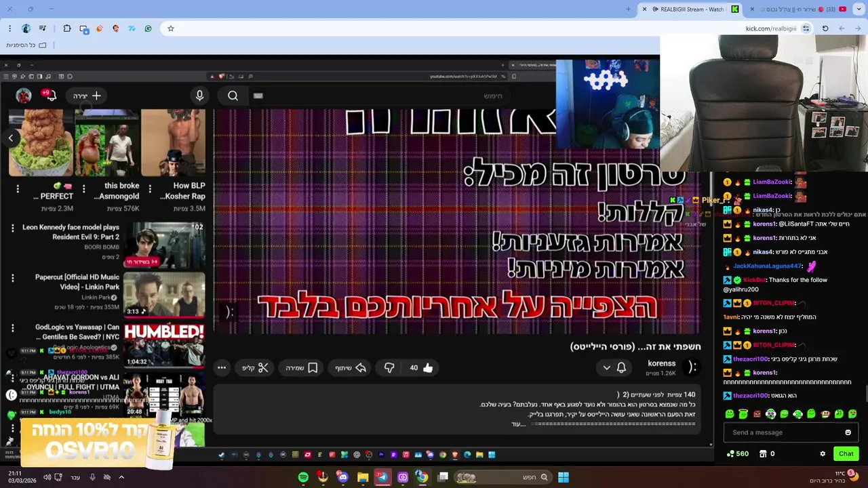Click the taskbar search box
Viewport: 868px width, 488px height.
(x=502, y=477)
